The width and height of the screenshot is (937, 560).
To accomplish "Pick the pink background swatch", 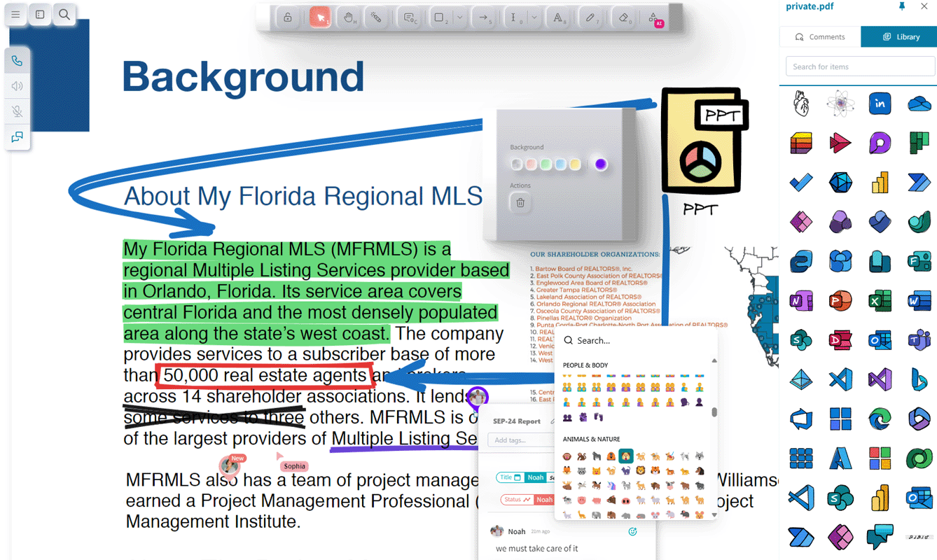I will pos(531,164).
